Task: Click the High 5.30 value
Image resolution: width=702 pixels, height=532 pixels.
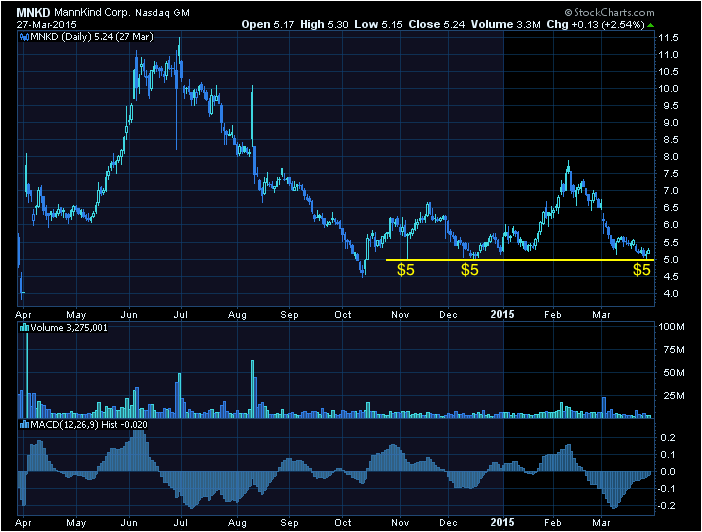Action: tap(324, 24)
